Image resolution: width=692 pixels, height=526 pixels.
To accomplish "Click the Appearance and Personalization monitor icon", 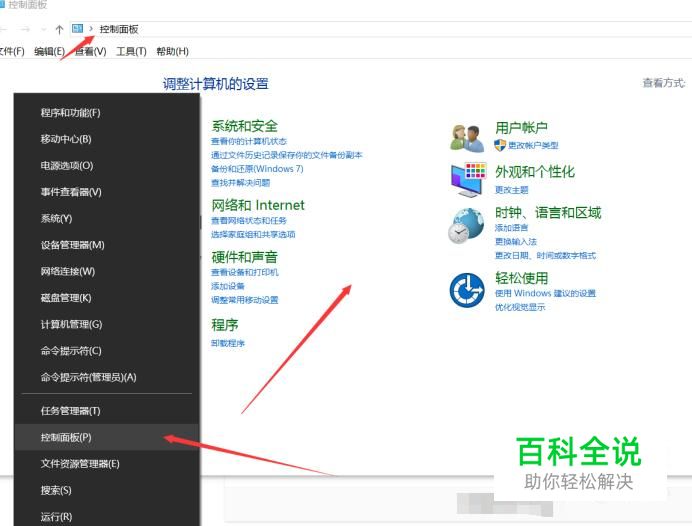I will 468,180.
